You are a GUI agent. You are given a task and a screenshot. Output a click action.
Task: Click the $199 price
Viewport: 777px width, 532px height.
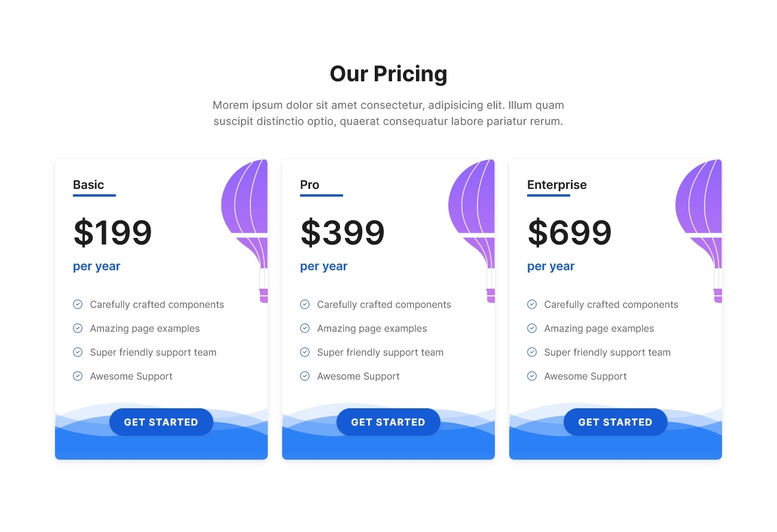pos(113,233)
